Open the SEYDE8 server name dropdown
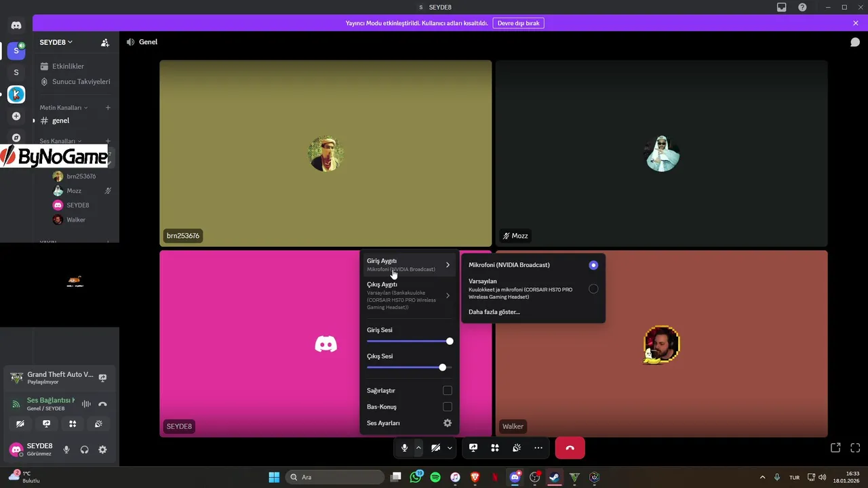 pyautogui.click(x=56, y=42)
